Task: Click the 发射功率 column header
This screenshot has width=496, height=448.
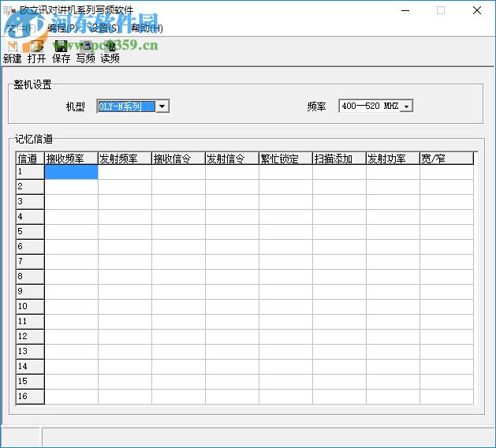Action: click(393, 159)
